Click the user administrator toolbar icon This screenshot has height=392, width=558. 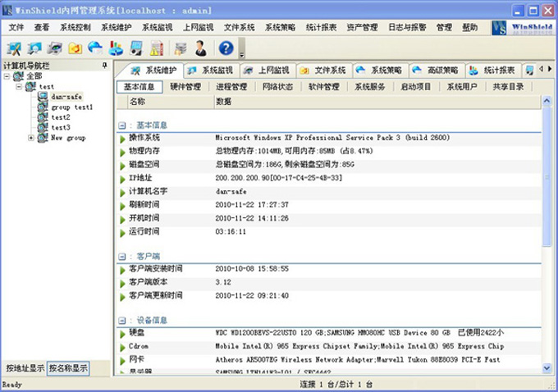(x=201, y=48)
